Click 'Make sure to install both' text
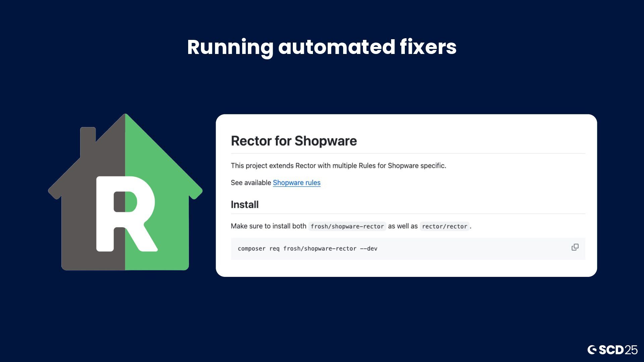 (x=268, y=226)
